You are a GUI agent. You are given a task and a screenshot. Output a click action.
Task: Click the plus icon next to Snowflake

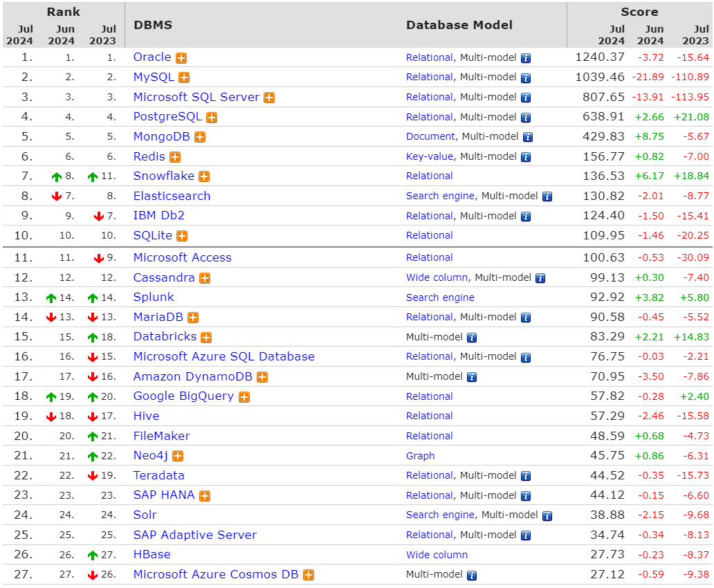204,176
